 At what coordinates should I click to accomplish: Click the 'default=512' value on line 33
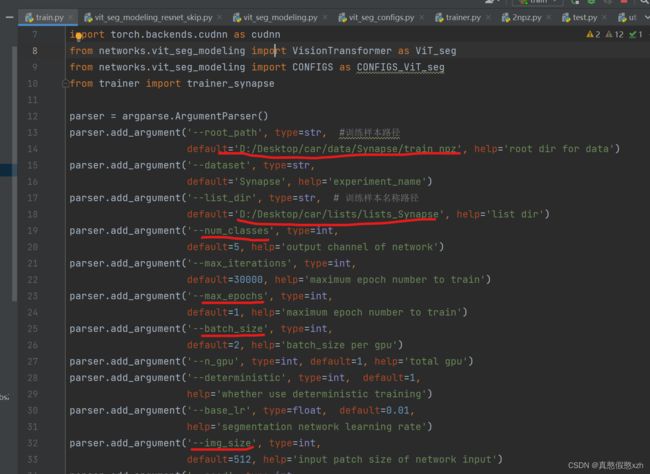click(x=218, y=460)
